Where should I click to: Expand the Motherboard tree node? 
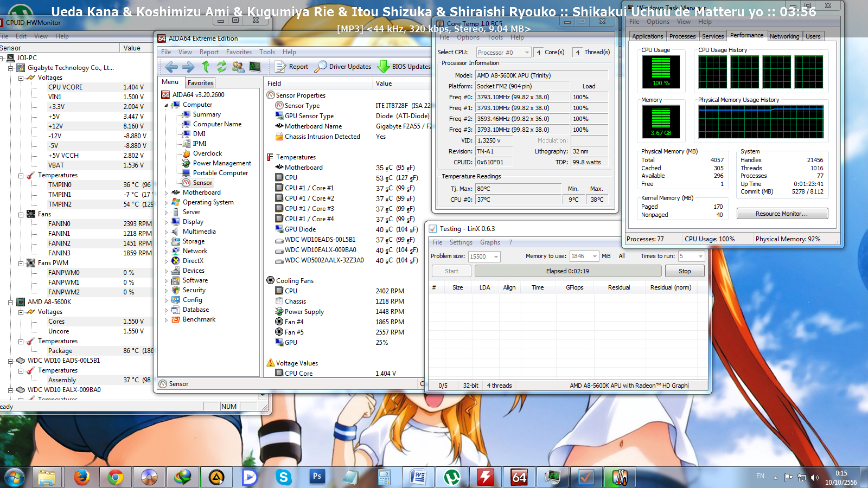[x=167, y=193]
